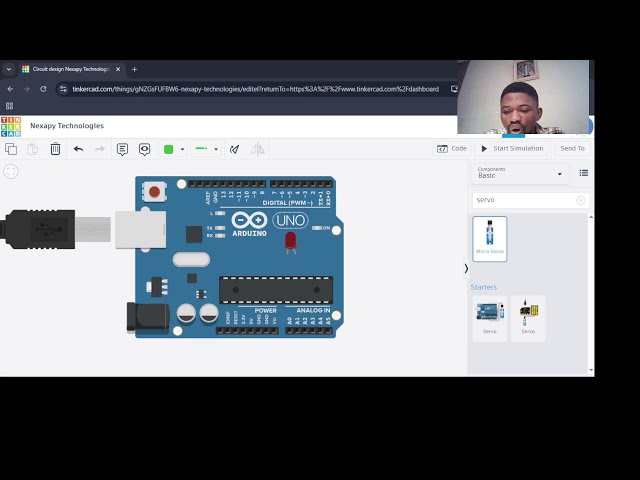Screen dimensions: 640x480
Task: Click the Arduino red reset button
Action: tap(154, 191)
